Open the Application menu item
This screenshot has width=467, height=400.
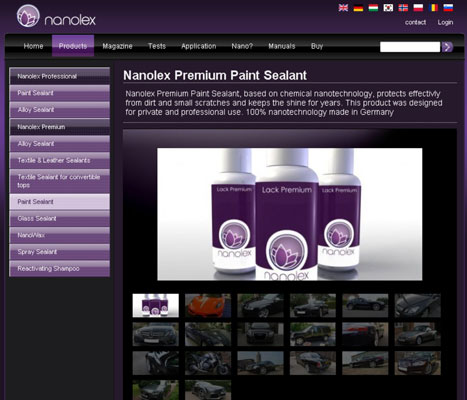(x=199, y=46)
